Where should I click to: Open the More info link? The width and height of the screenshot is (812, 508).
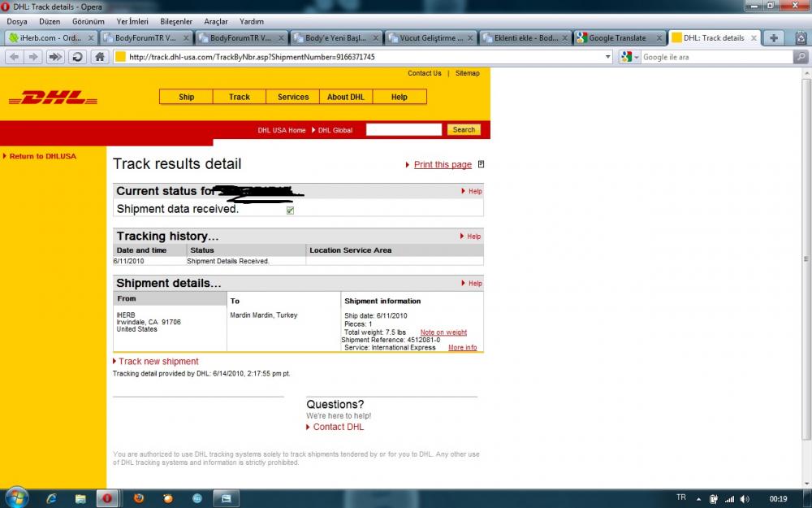(x=463, y=347)
